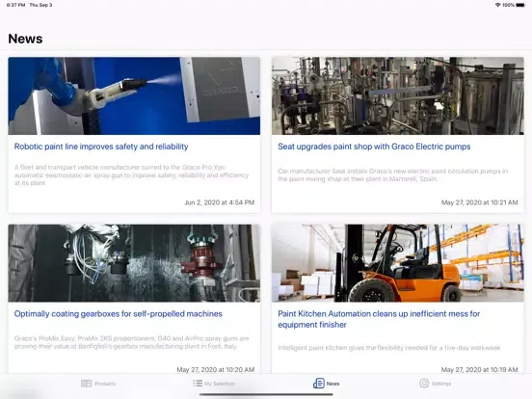Select the 'May 27, 2020 at 10:19 AM' date
Screen dimensions: 532x399
pyautogui.click(x=479, y=369)
